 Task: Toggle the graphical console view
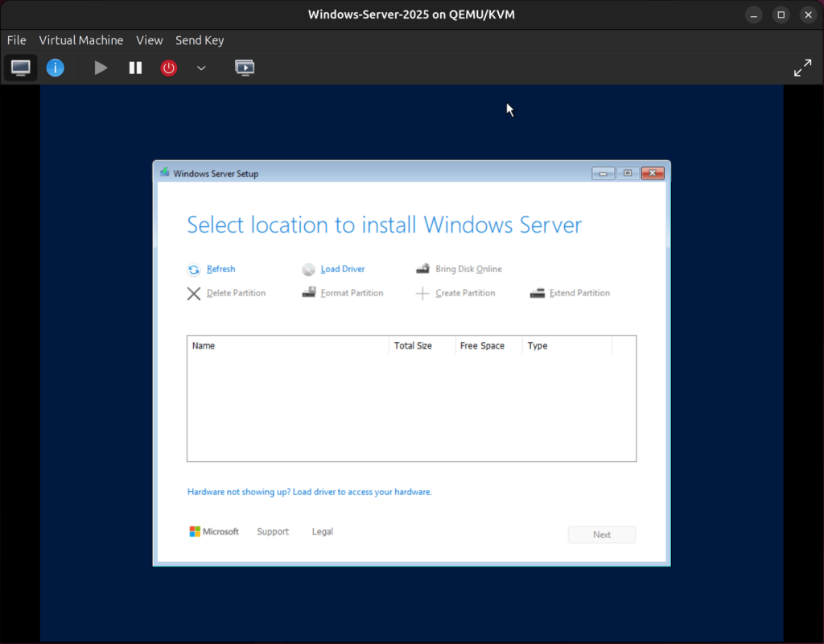(x=20, y=68)
